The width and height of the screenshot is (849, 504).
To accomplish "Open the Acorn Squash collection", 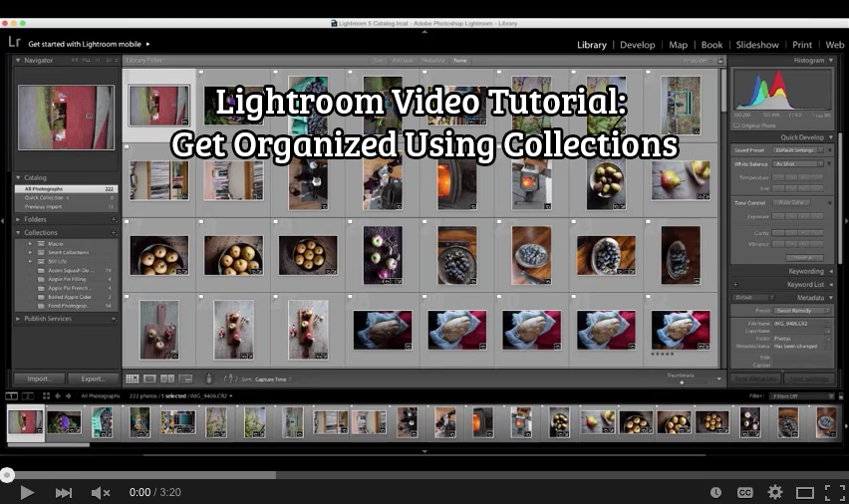I will click(x=71, y=270).
